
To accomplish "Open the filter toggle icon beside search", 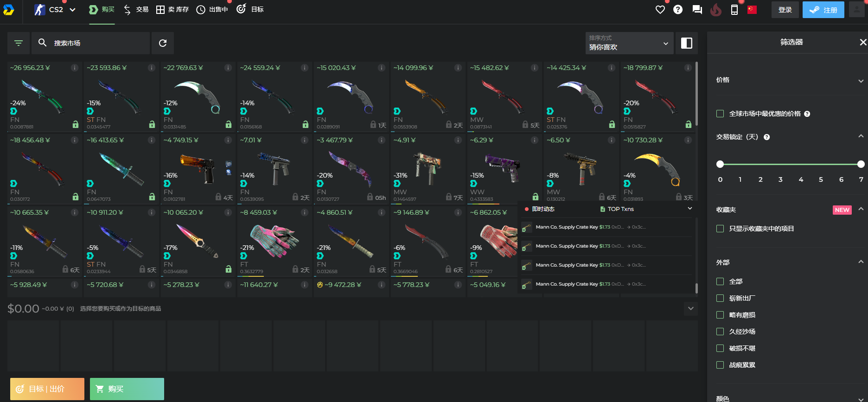I will pyautogui.click(x=19, y=43).
